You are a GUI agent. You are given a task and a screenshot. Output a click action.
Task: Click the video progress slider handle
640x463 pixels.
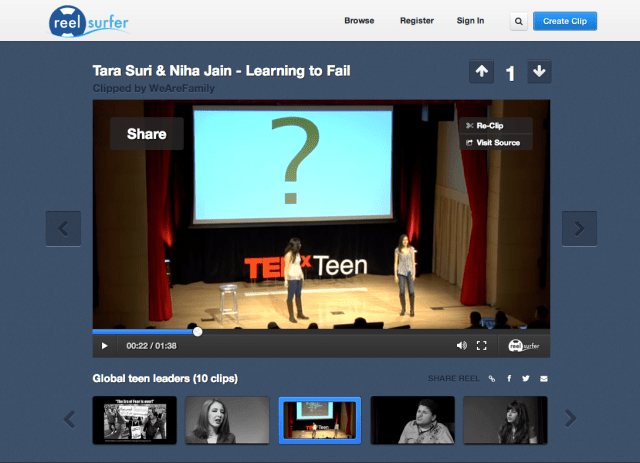[x=198, y=332]
